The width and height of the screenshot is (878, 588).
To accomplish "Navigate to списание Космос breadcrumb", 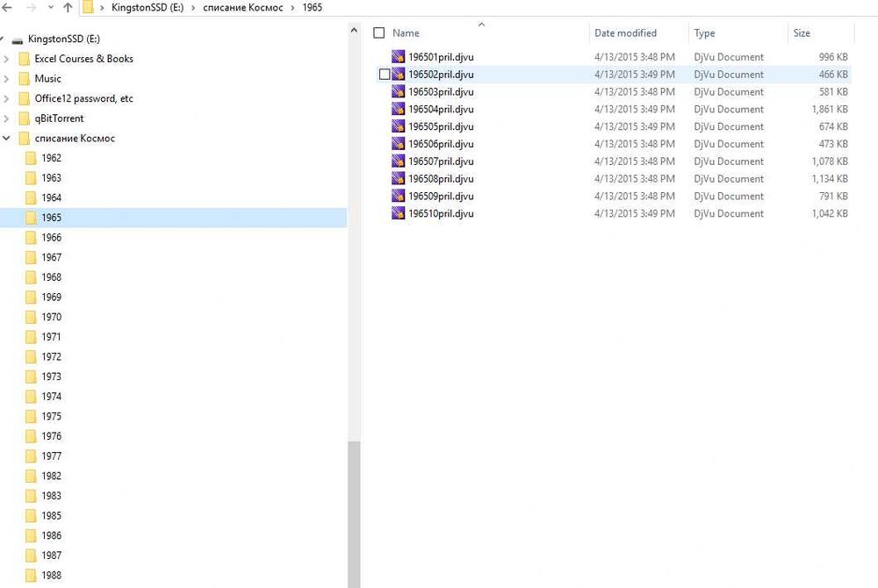I will pos(242,7).
